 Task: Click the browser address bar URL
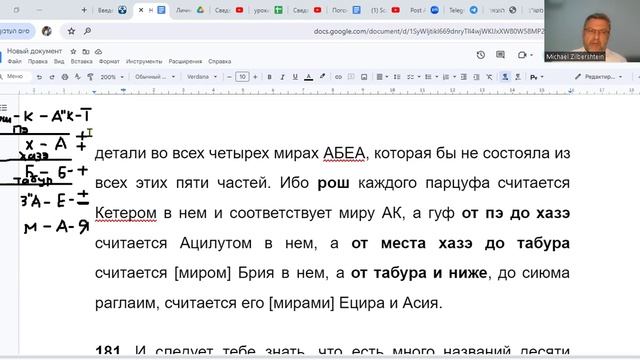pos(428,31)
